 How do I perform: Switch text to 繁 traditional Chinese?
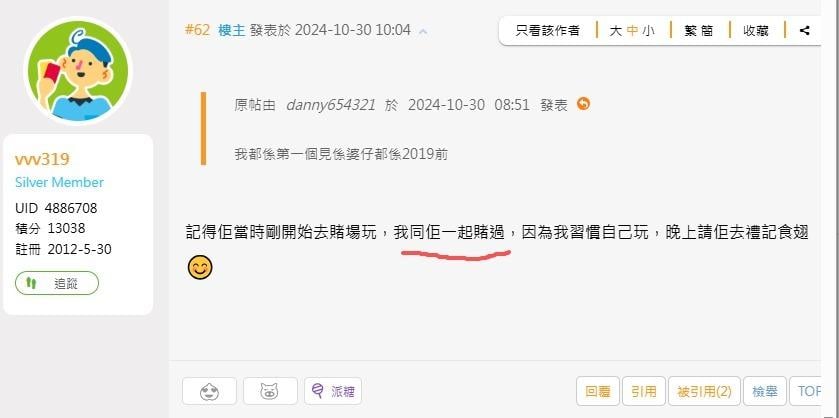(x=690, y=31)
